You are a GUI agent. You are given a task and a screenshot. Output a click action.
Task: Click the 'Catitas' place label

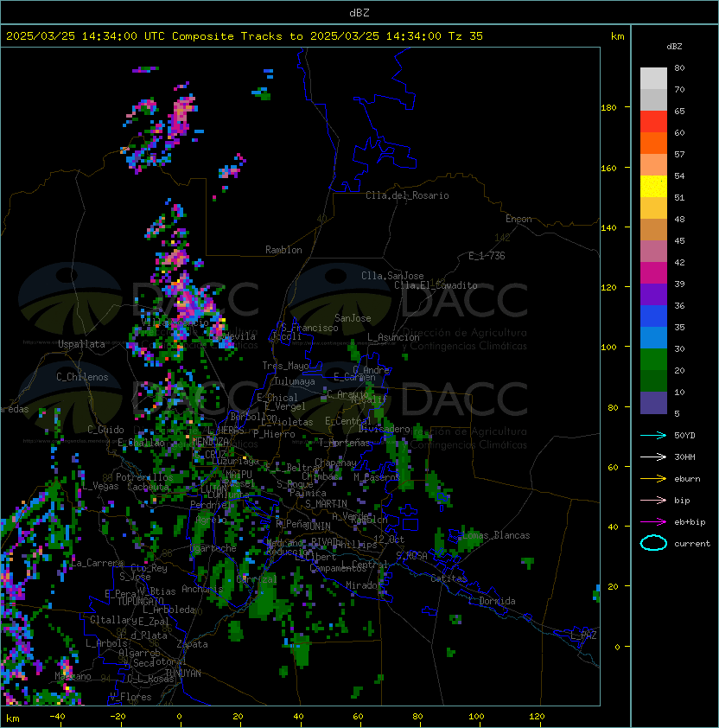(x=449, y=578)
